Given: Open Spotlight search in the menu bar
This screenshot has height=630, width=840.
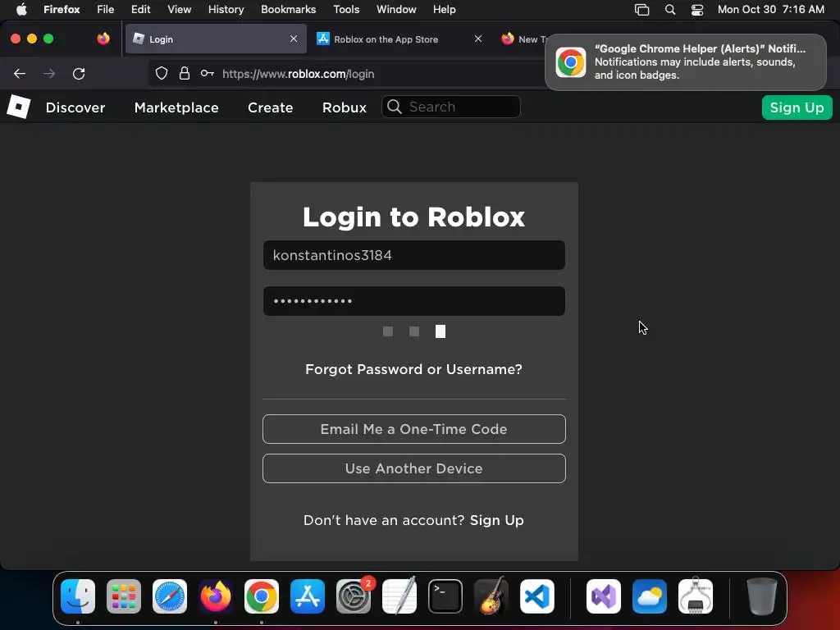Looking at the screenshot, I should [670, 10].
